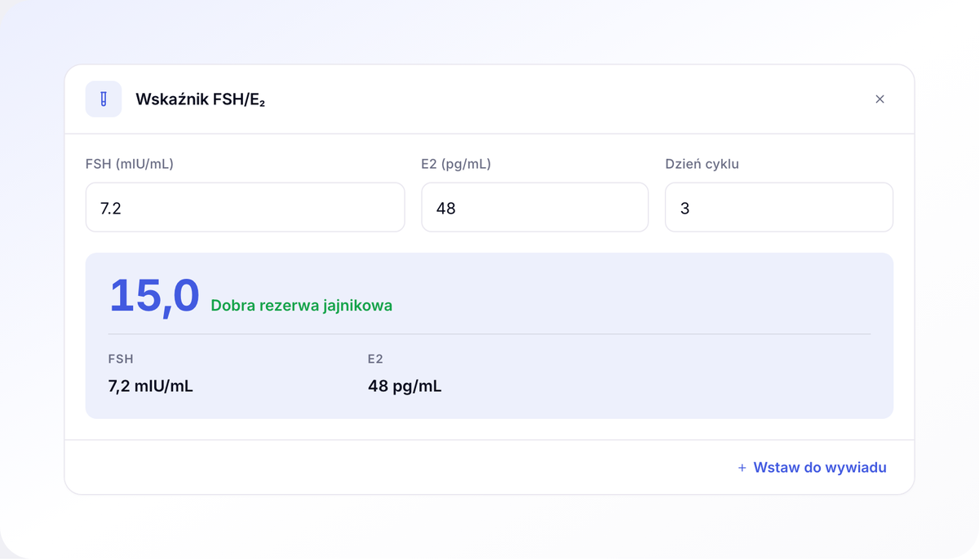The width and height of the screenshot is (979, 560).
Task: Click the 15,0 result value
Action: (x=155, y=295)
